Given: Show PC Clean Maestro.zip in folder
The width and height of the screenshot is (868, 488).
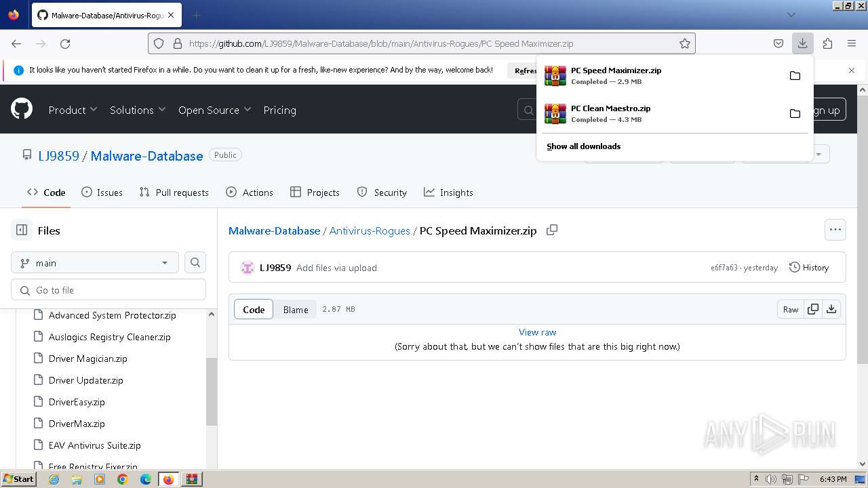Looking at the screenshot, I should point(795,113).
